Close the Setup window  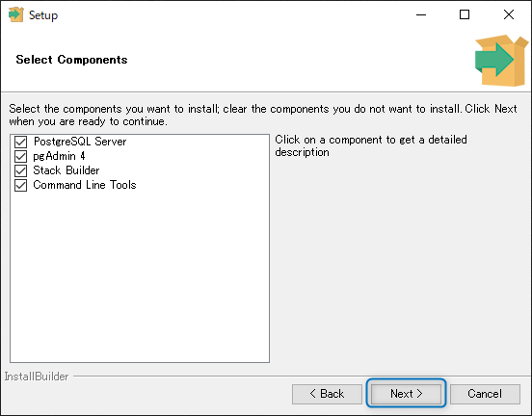tap(509, 14)
